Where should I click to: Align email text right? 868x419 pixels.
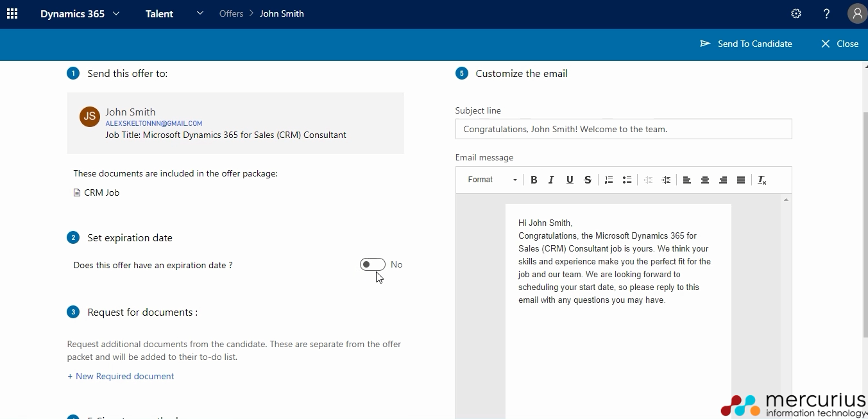tap(723, 180)
